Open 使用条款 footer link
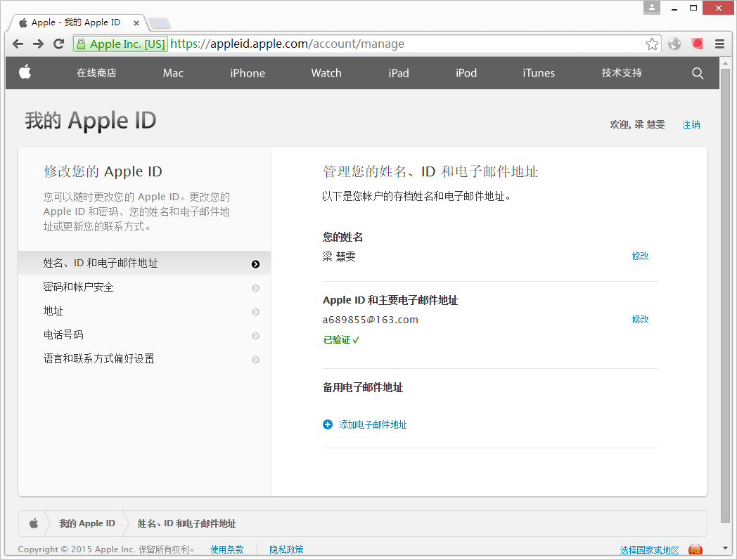 pos(227,549)
